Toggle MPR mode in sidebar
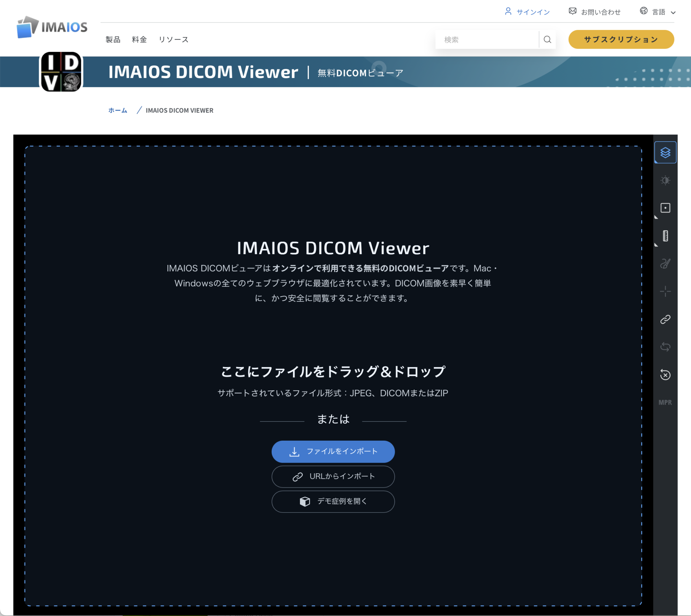Image resolution: width=691 pixels, height=616 pixels. click(x=665, y=403)
